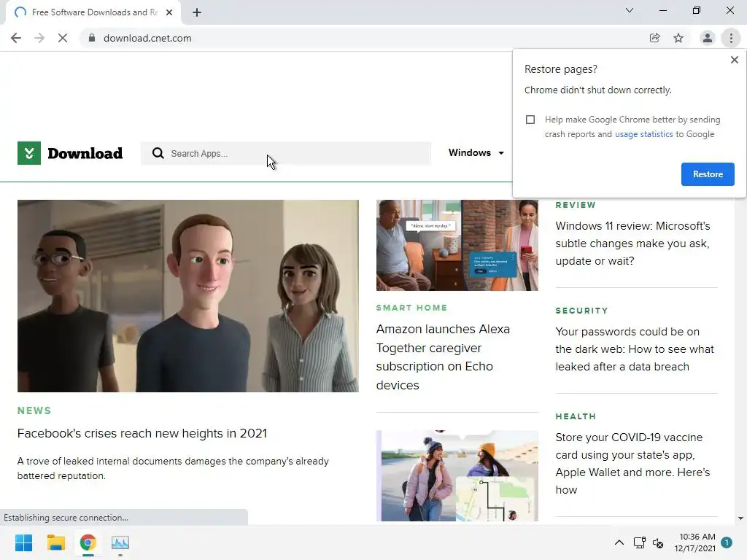This screenshot has height=560, width=747.
Task: Focus the Search Apps field
Action: 286,153
